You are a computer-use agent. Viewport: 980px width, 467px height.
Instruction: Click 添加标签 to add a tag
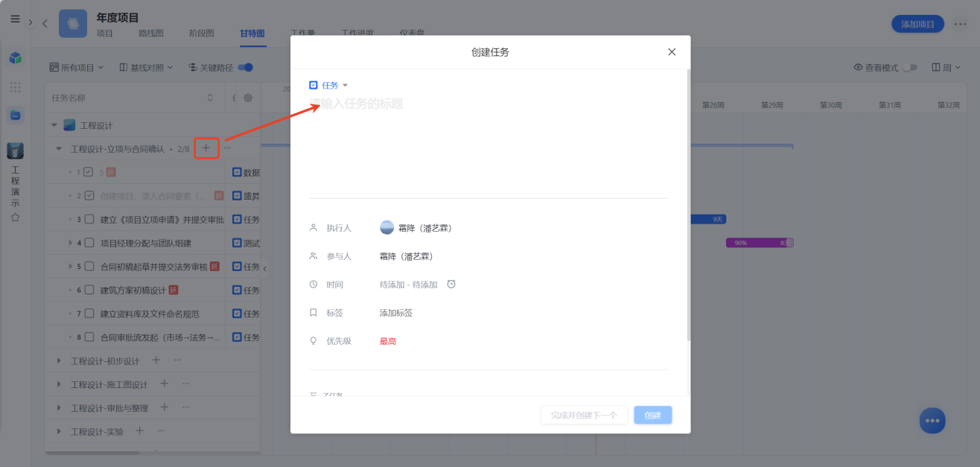click(x=396, y=313)
